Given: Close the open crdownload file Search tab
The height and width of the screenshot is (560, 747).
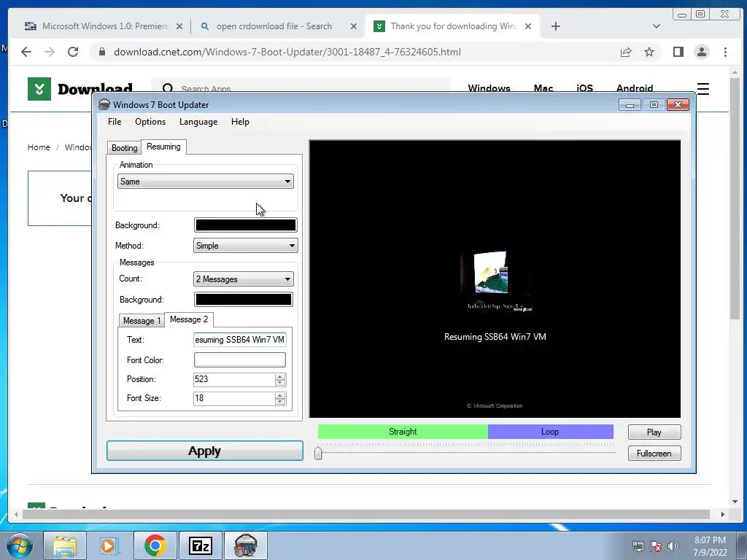Looking at the screenshot, I should (x=354, y=26).
